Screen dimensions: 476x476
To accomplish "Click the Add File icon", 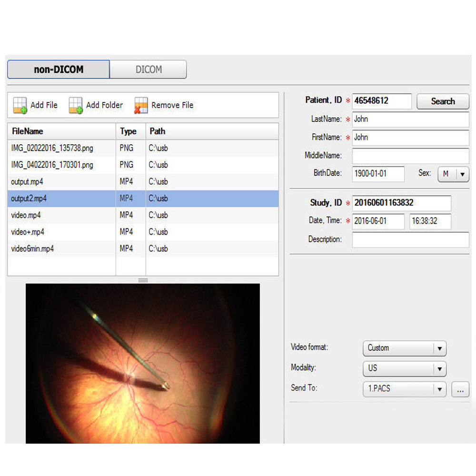I will click(20, 105).
